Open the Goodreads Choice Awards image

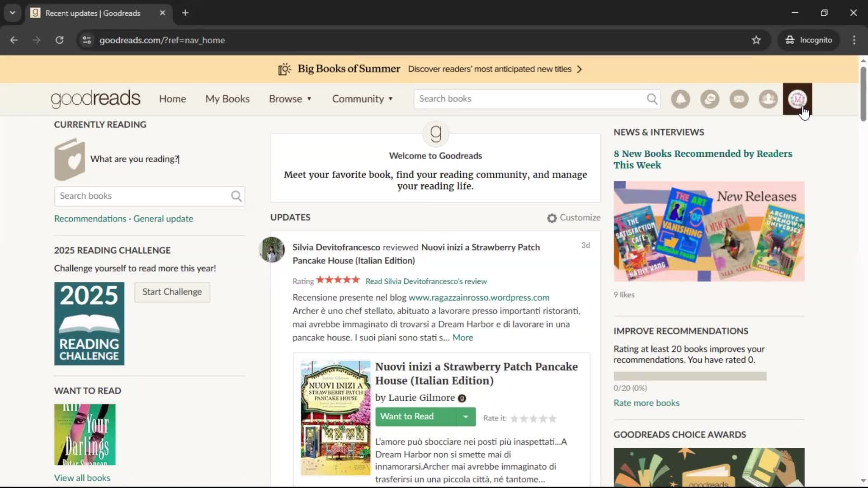click(709, 467)
